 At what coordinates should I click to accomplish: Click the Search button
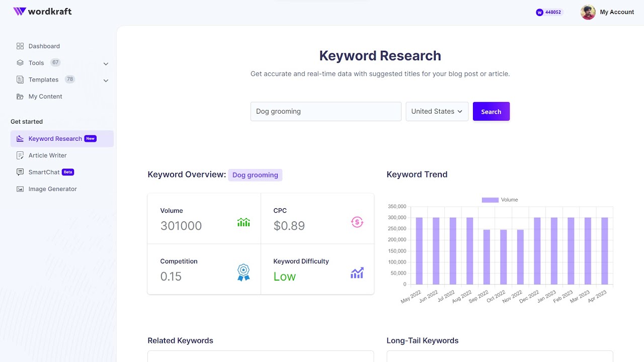click(491, 111)
